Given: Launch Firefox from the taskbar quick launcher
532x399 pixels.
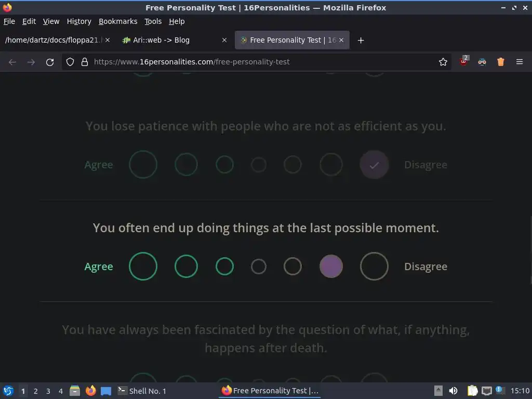Looking at the screenshot, I should (90, 391).
